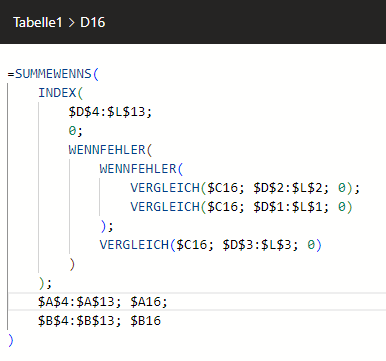The image size is (386, 361).
Task: Click the 0 argument below the INDEX range
Action: click(72, 131)
